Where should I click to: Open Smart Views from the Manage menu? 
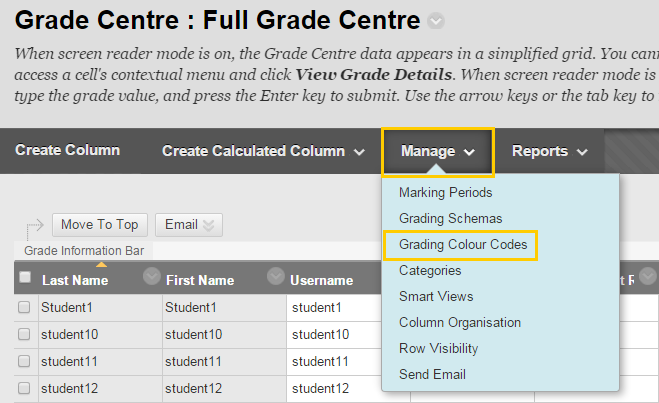point(436,296)
